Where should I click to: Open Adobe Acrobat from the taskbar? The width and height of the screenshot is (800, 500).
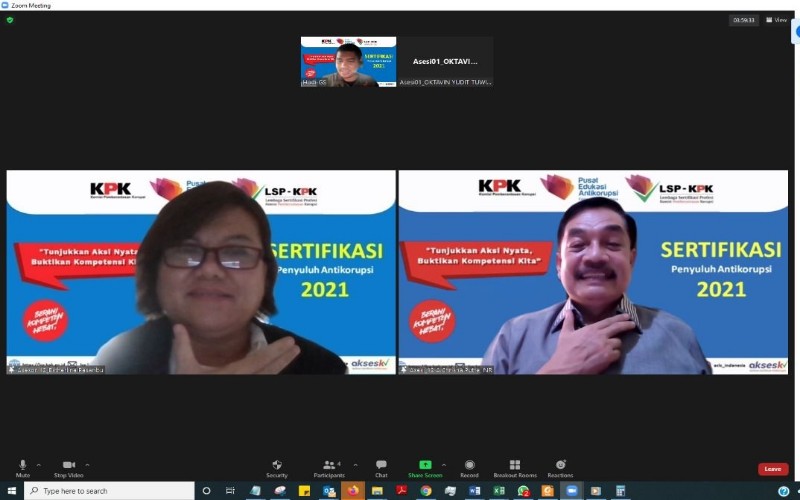click(x=402, y=491)
